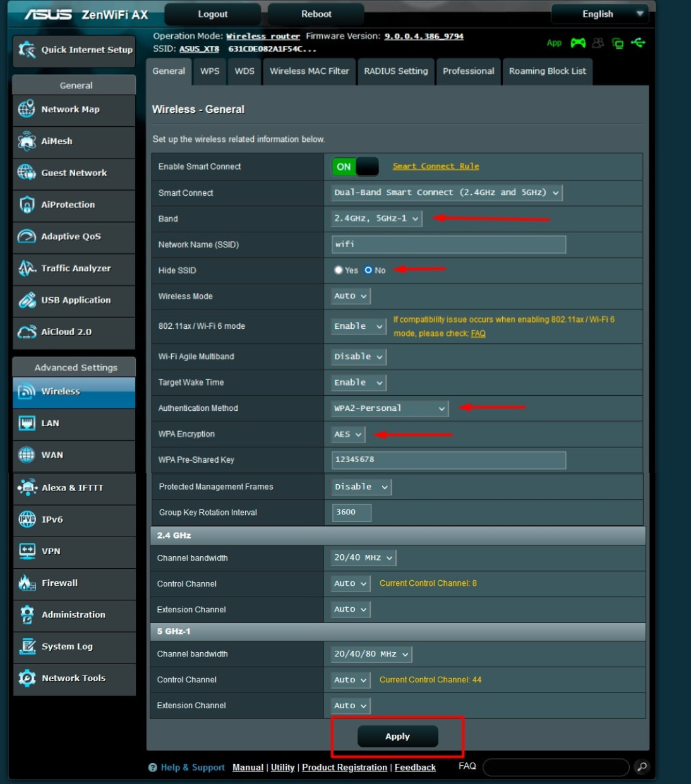
Task: Open Quick Internet Setup
Action: click(74, 50)
